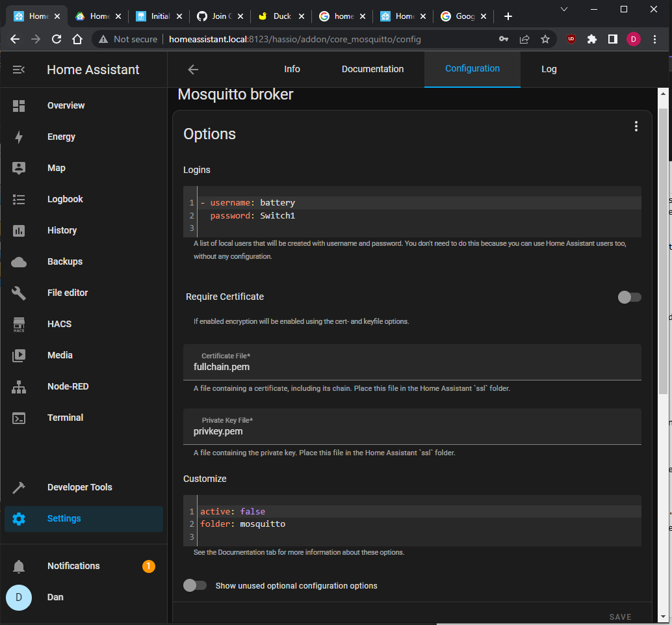Click the Node-RED sitemap icon

[19, 387]
